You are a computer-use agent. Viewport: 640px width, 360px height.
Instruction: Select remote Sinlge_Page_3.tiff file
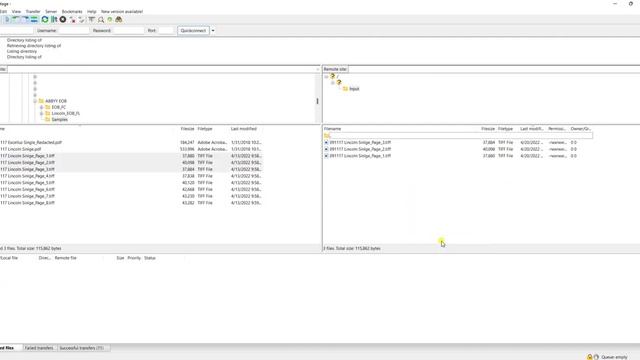pos(360,142)
